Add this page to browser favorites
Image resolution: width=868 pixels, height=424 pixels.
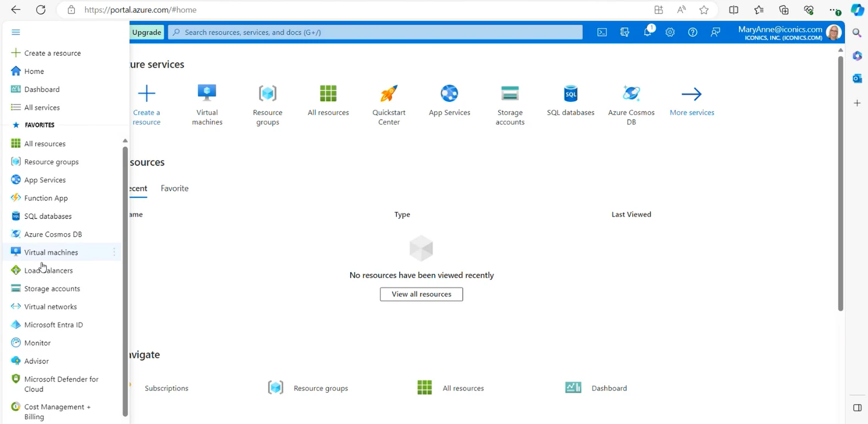point(704,10)
